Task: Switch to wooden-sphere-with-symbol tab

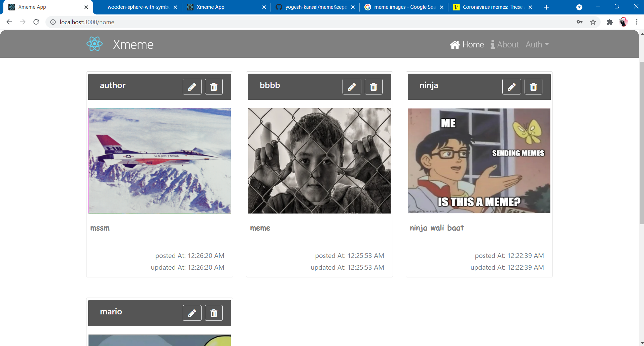Action: pos(138,7)
